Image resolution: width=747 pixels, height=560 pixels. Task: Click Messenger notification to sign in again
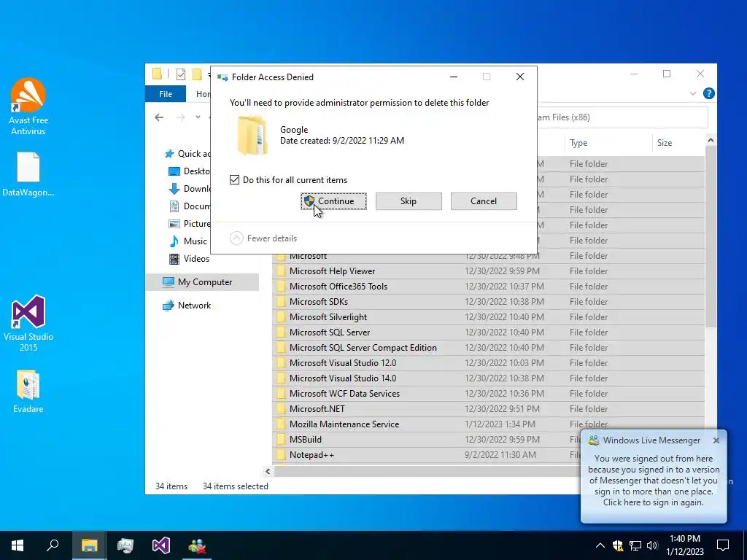point(653,480)
